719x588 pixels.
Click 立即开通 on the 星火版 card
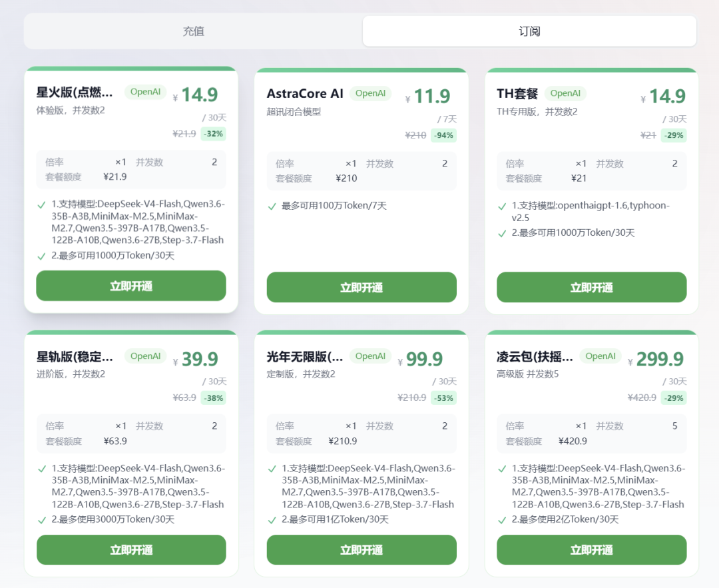(131, 286)
